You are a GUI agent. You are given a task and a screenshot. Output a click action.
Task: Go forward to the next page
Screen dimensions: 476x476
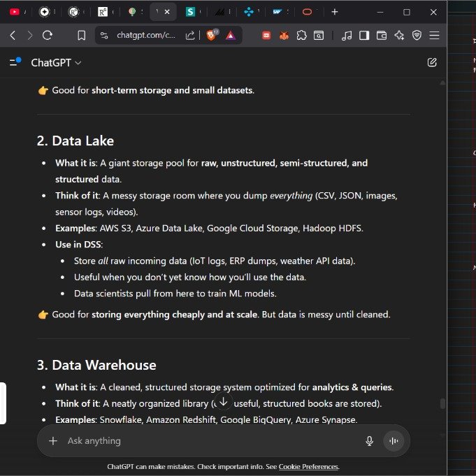click(x=30, y=35)
